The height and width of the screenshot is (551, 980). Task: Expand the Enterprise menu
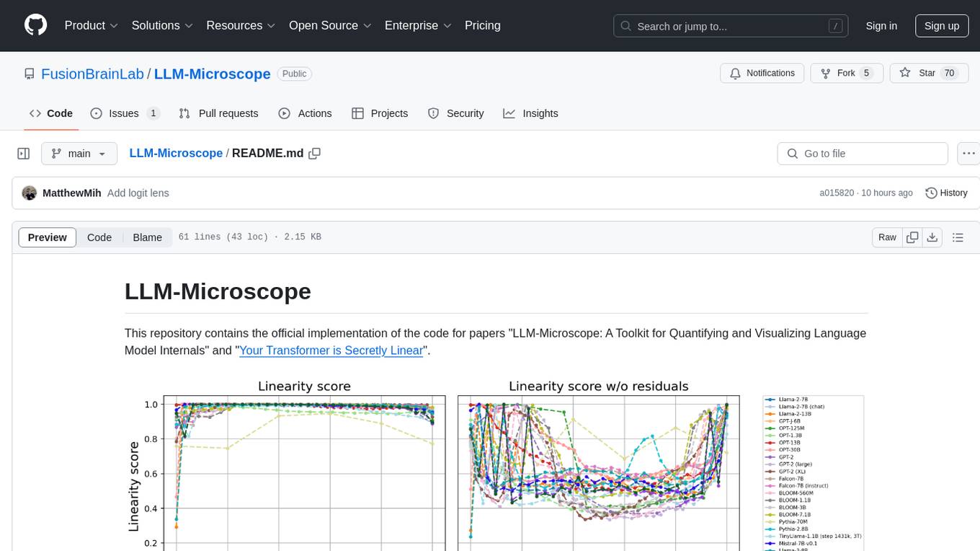(418, 25)
